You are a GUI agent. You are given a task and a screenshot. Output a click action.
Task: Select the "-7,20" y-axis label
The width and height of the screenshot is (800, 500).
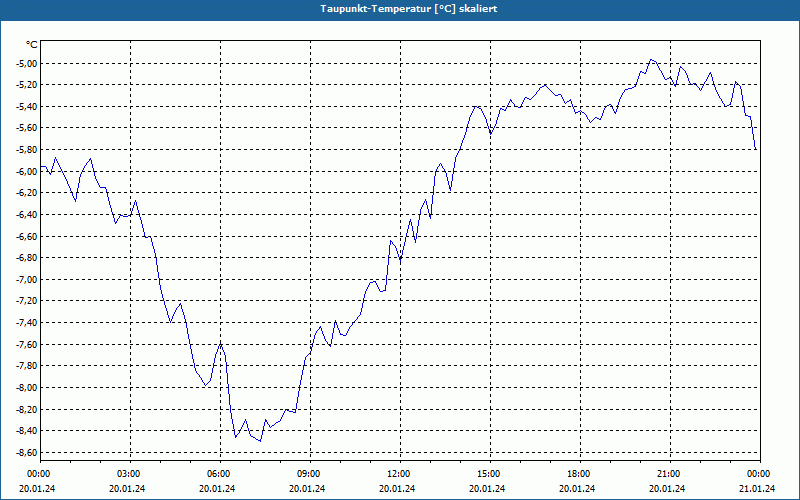[x=26, y=301]
